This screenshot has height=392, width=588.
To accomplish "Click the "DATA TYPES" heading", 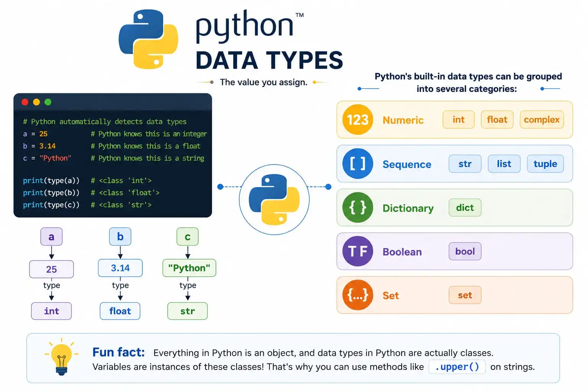I will click(x=269, y=60).
